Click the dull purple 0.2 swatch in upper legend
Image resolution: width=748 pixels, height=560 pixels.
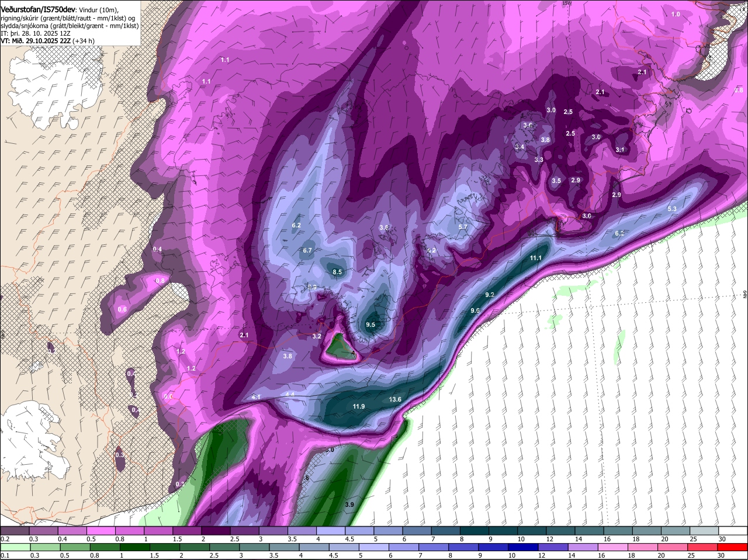click(15, 531)
